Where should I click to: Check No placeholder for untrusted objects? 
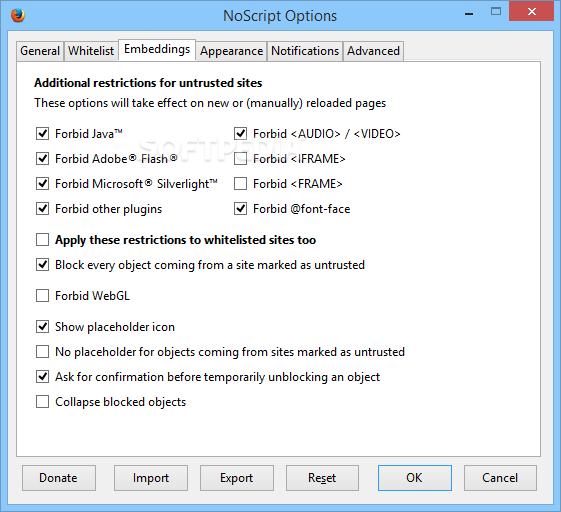(43, 352)
